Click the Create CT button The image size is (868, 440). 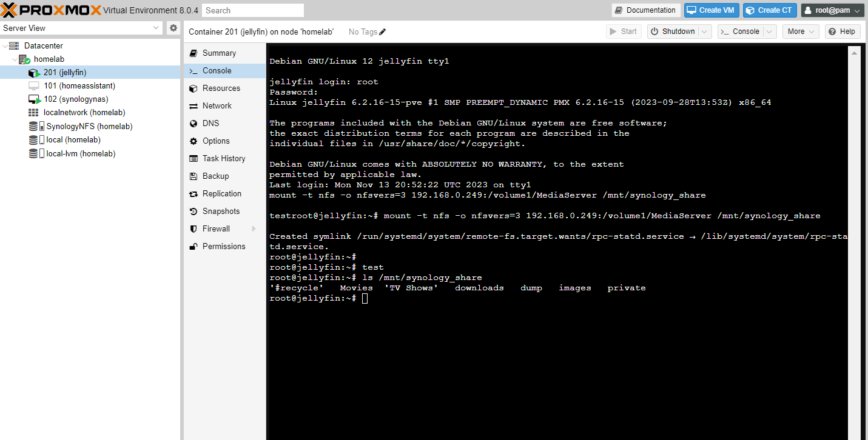point(770,10)
